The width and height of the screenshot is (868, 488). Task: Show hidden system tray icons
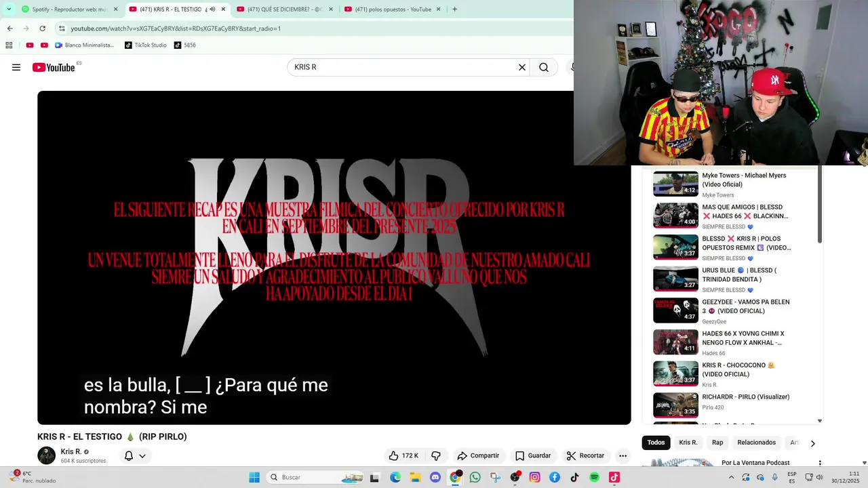pyautogui.click(x=731, y=477)
